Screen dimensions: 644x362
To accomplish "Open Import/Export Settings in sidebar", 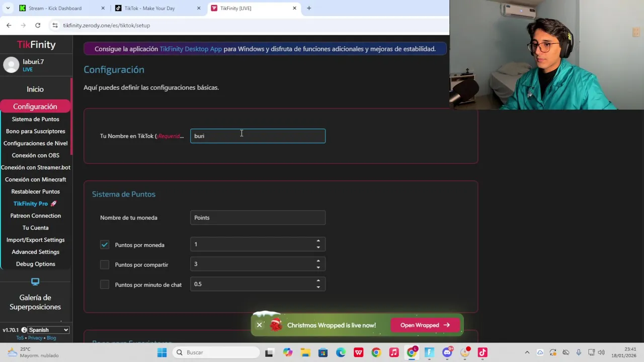I will click(35, 240).
